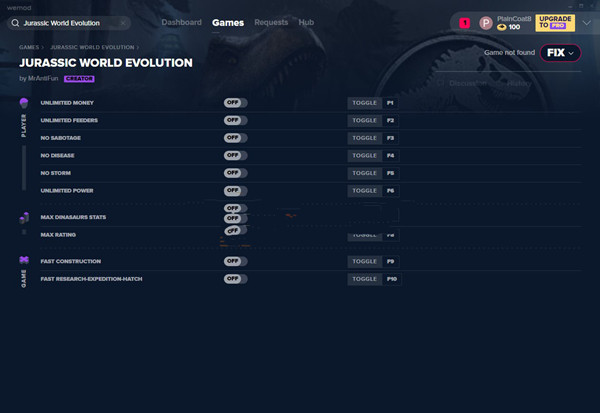Select the NO SABOTAGE cheat label
Image resolution: width=600 pixels, height=413 pixels.
(x=60, y=138)
